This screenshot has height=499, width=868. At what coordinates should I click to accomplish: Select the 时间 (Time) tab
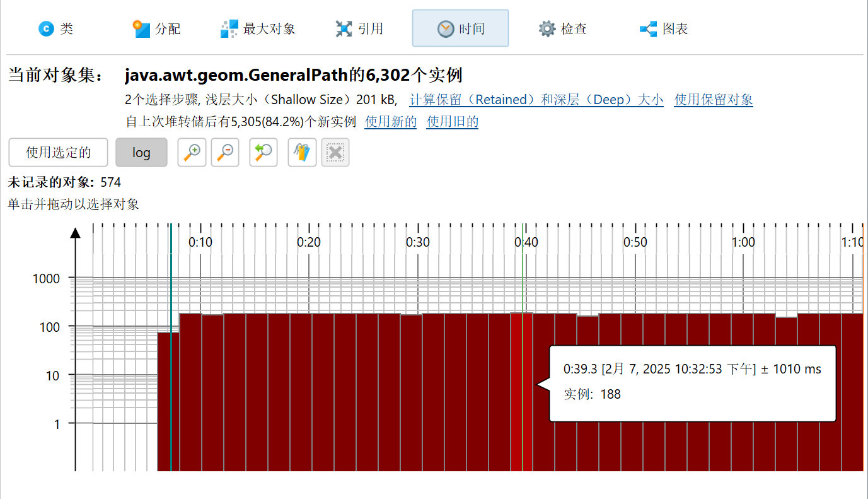pos(460,28)
